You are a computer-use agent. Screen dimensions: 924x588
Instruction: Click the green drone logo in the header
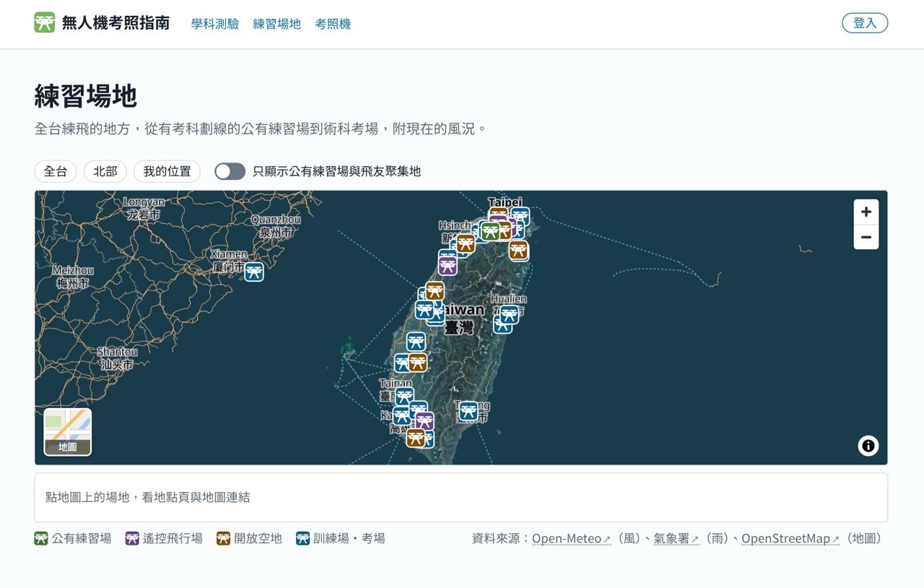point(44,22)
